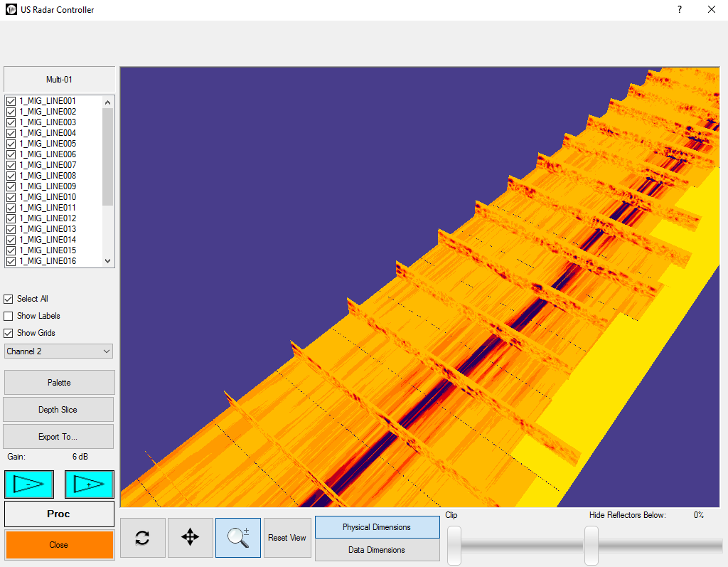Uncheck the Select All checkbox
The image size is (728, 567).
click(x=9, y=299)
